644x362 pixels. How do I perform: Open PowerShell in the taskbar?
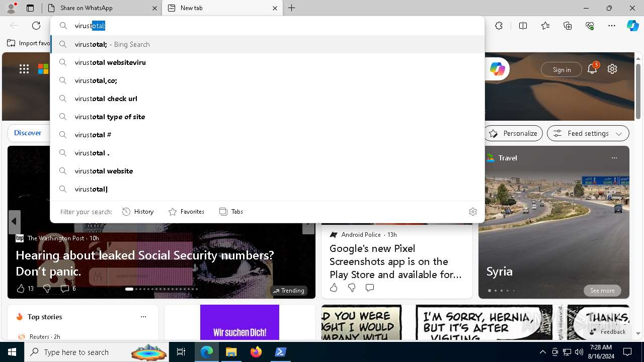tap(280, 352)
